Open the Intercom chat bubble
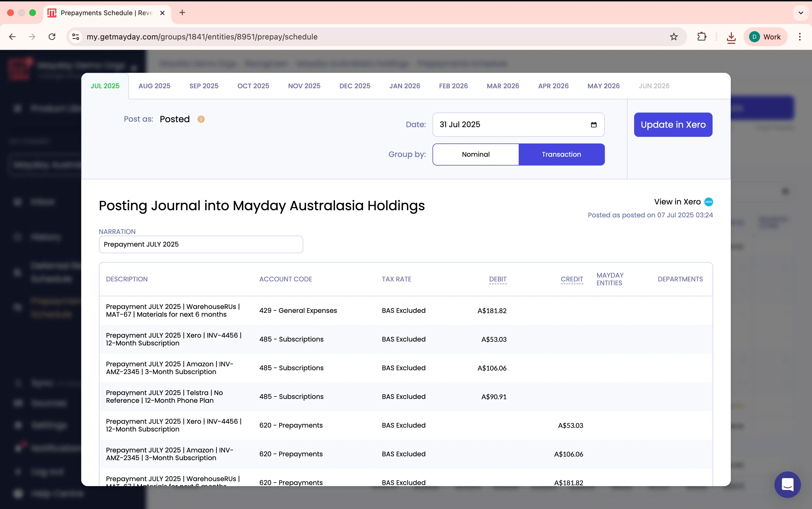The image size is (812, 509). (787, 484)
